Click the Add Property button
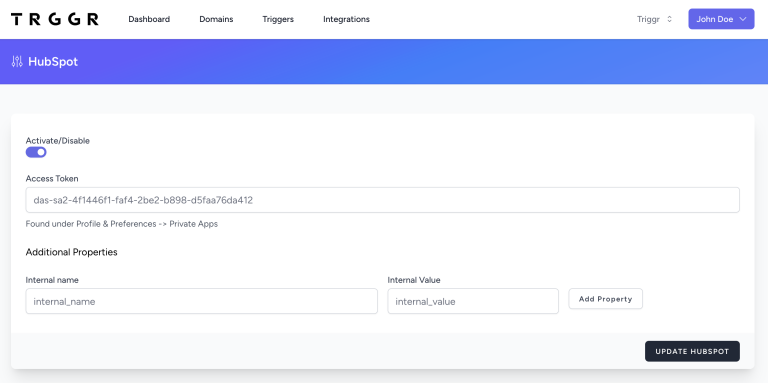 point(605,299)
